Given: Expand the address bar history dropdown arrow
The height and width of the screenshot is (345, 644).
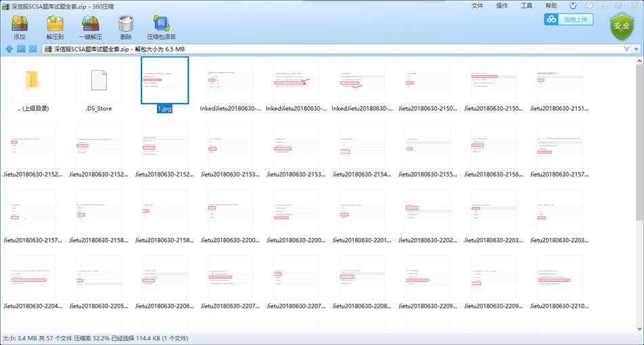Looking at the screenshot, I should pos(636,49).
